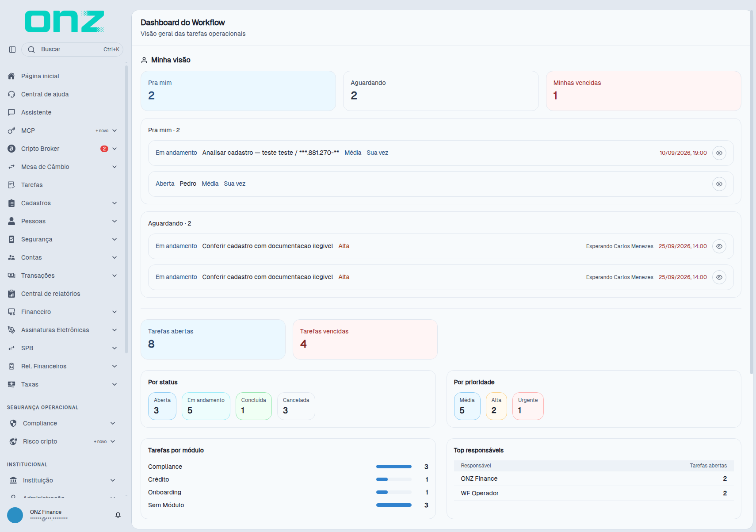
Task: Open the notifications bell
Action: tap(118, 515)
